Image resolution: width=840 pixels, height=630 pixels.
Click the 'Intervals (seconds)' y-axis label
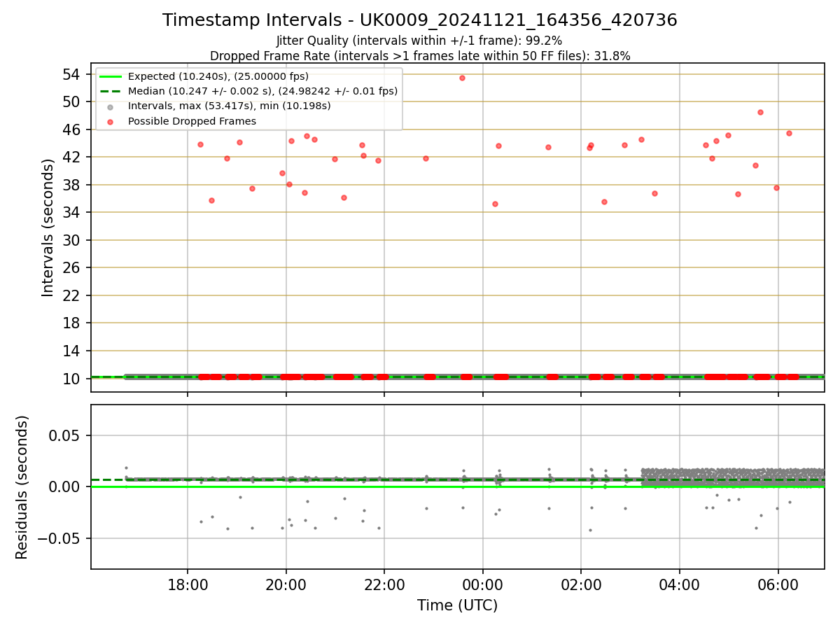pos(48,227)
